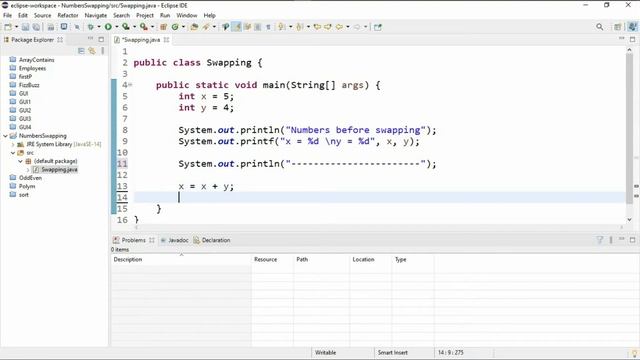Open the Coverage dropdown arrow
This screenshot has width=640, height=360.
(x=134, y=27)
